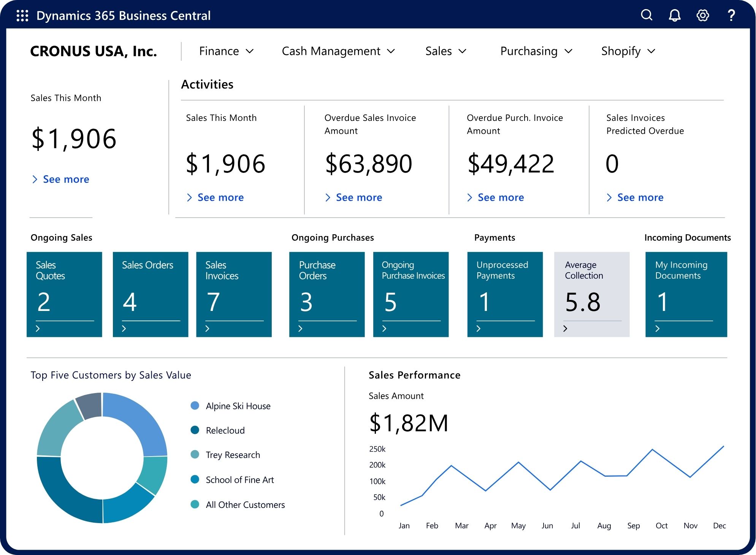
Task: Click CRONUS USA, Inc. company name
Action: 94,51
